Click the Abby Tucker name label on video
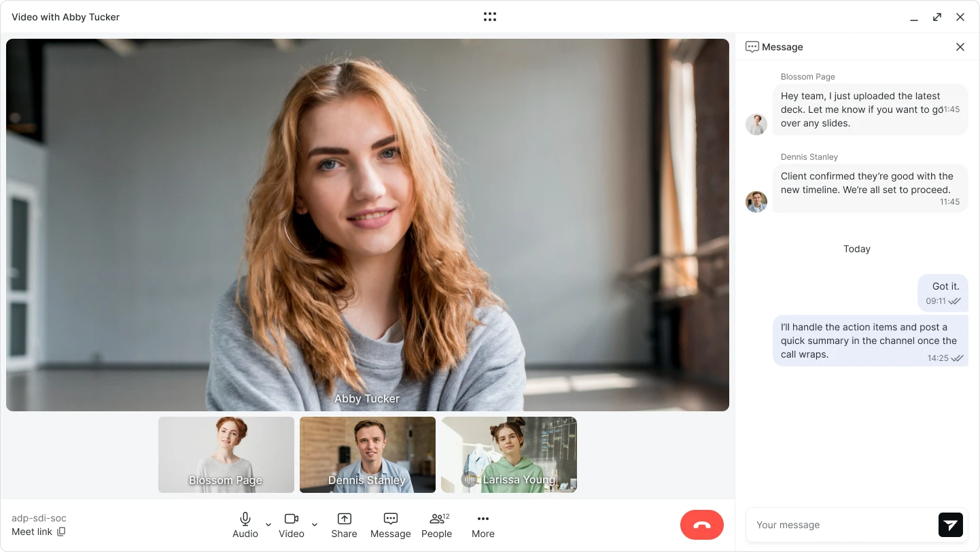Image resolution: width=980 pixels, height=552 pixels. [367, 398]
